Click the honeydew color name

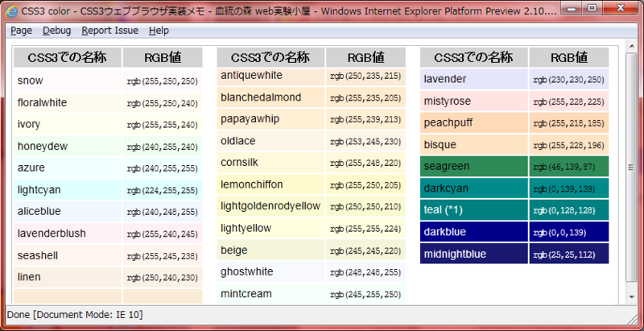[43, 147]
